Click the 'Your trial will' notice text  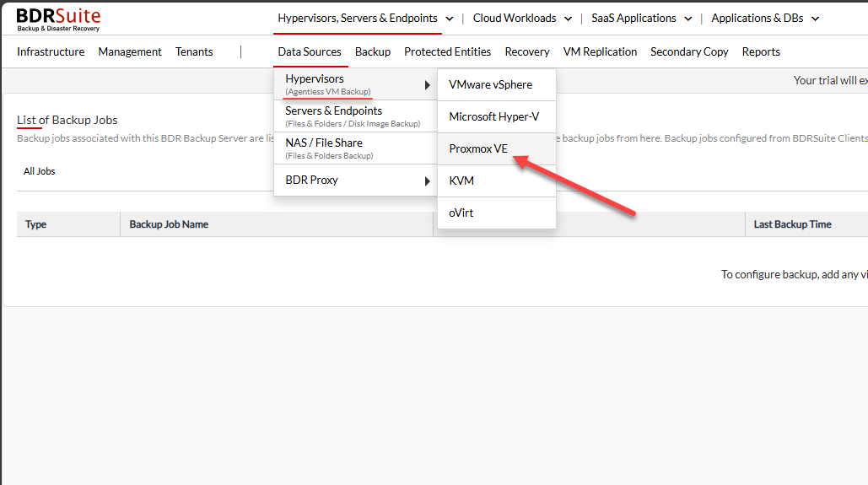(830, 80)
